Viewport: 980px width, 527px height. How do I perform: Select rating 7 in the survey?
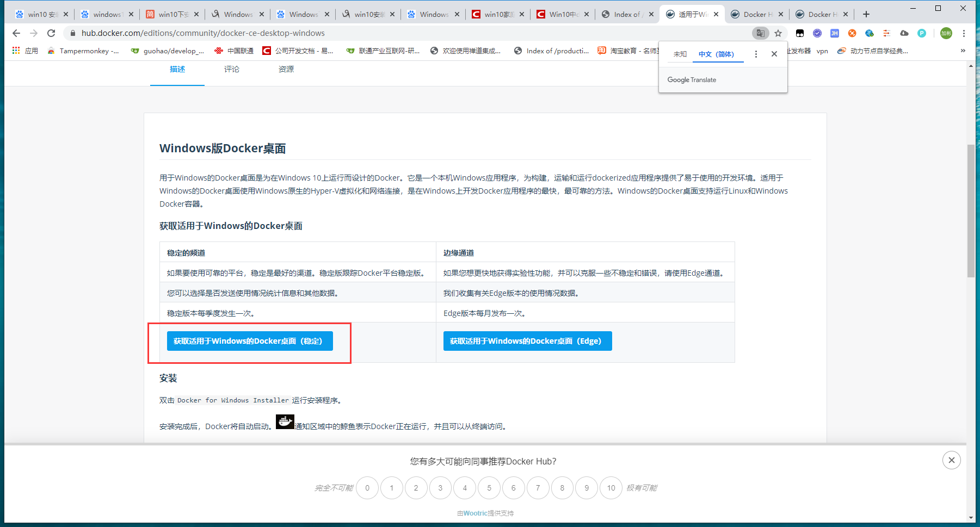click(538, 488)
